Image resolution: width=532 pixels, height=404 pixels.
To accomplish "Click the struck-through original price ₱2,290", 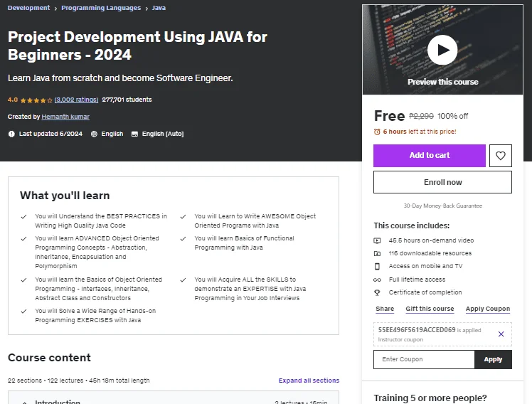I will click(x=421, y=117).
